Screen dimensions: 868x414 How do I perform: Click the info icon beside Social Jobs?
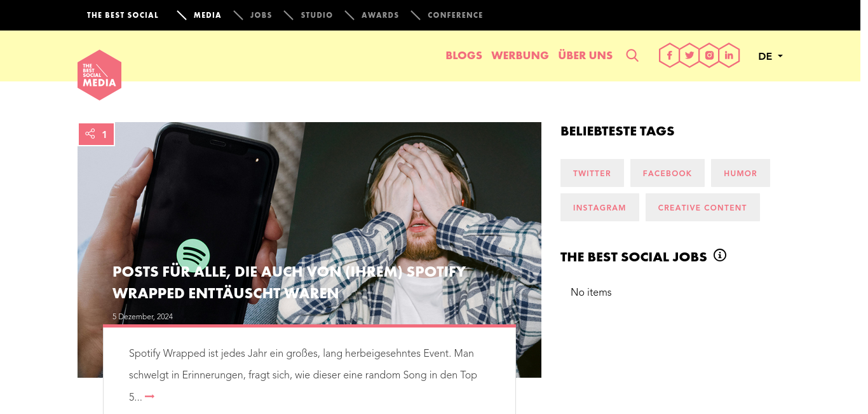coord(720,255)
